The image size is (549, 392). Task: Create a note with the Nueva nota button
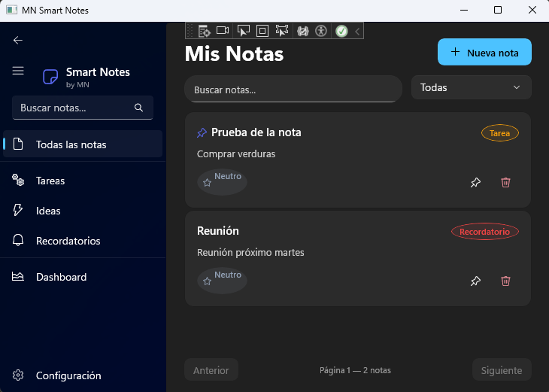(x=484, y=52)
